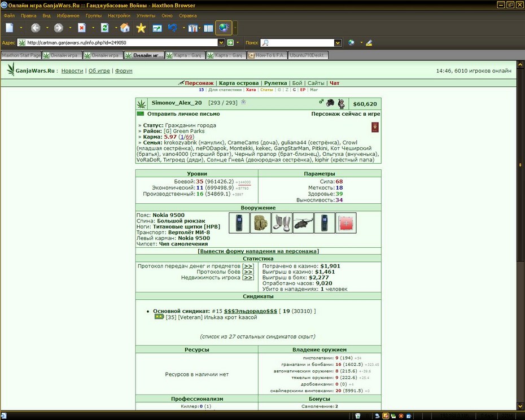
Task: Open the search box dropdown arrow
Action: (x=338, y=42)
